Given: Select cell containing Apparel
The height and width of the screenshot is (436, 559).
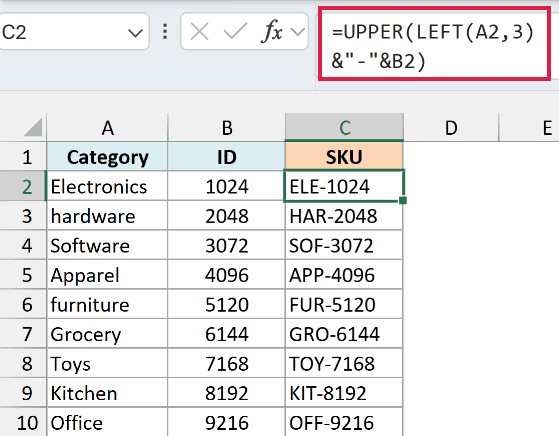Looking at the screenshot, I should pos(107,275).
